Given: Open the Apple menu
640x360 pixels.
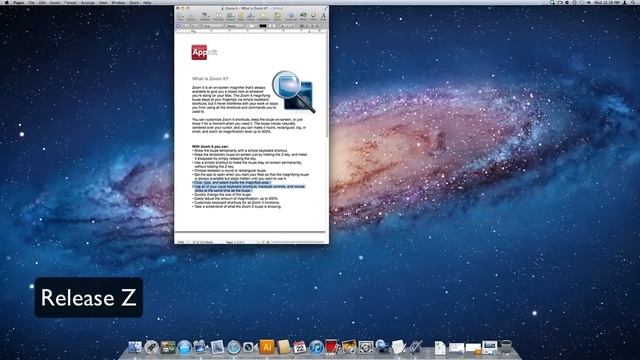Looking at the screenshot, I should tap(7, 2).
